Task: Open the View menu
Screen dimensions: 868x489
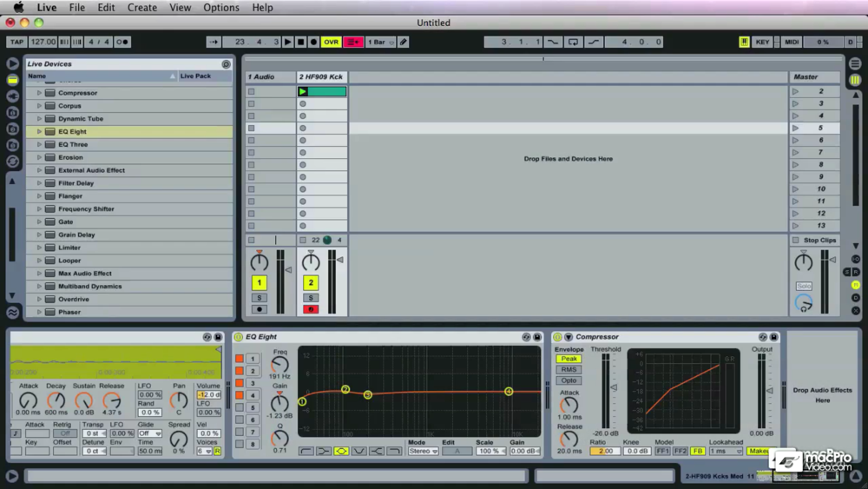Action: pos(180,7)
